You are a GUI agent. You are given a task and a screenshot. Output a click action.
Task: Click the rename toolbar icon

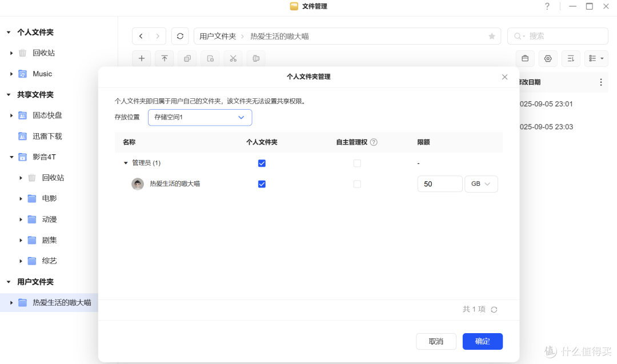pos(256,59)
